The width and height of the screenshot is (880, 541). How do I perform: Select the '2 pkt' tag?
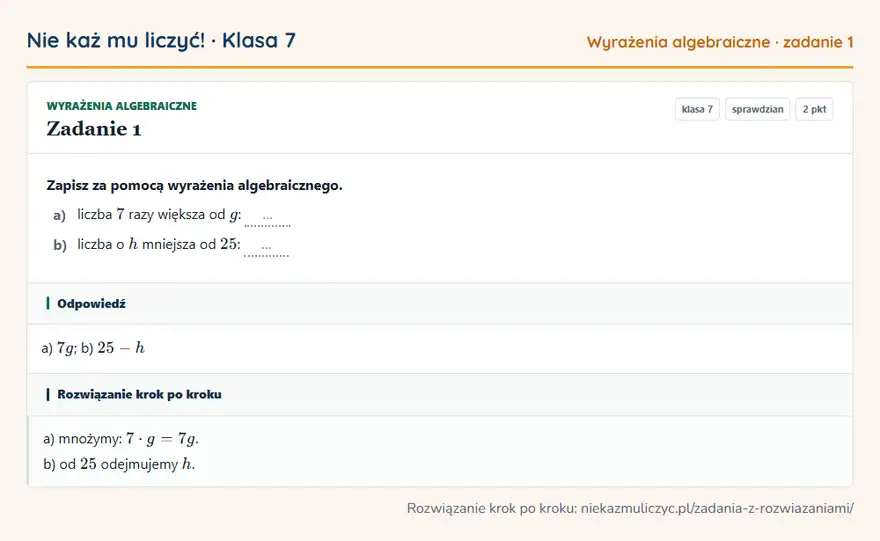click(814, 109)
